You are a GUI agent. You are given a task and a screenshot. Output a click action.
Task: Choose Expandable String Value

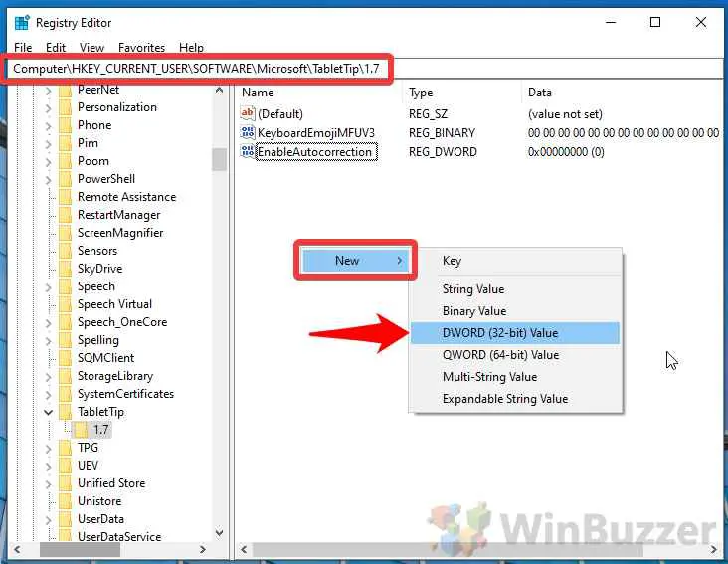515,399
